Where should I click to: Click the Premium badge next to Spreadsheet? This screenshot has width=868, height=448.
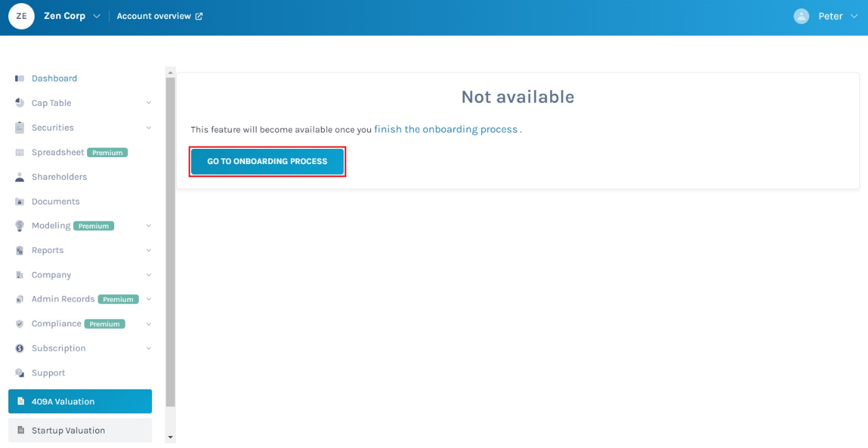click(x=108, y=153)
